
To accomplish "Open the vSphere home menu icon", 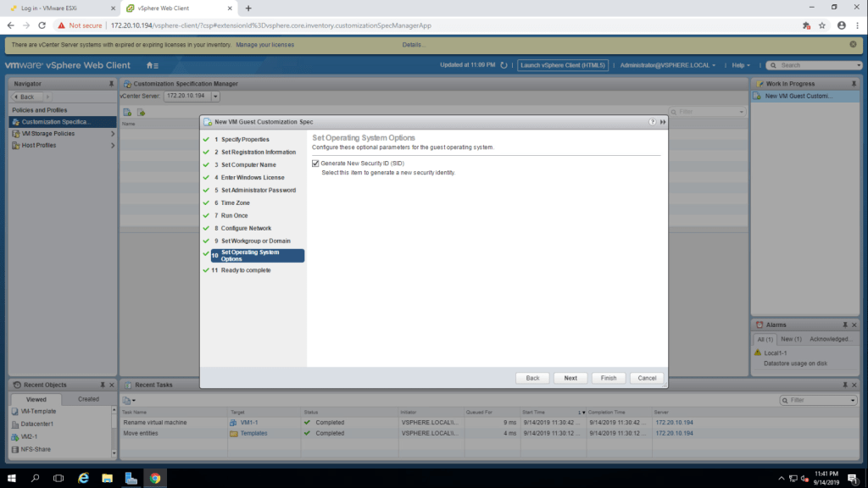I will coord(151,65).
